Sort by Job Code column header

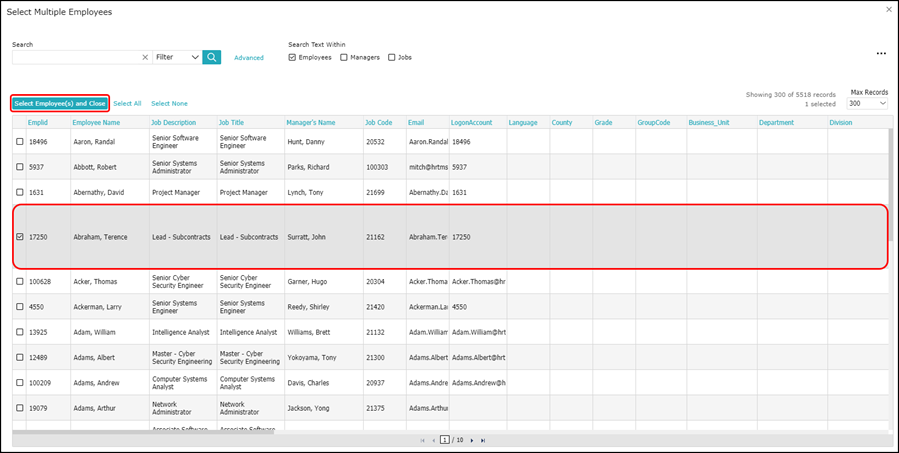point(378,122)
